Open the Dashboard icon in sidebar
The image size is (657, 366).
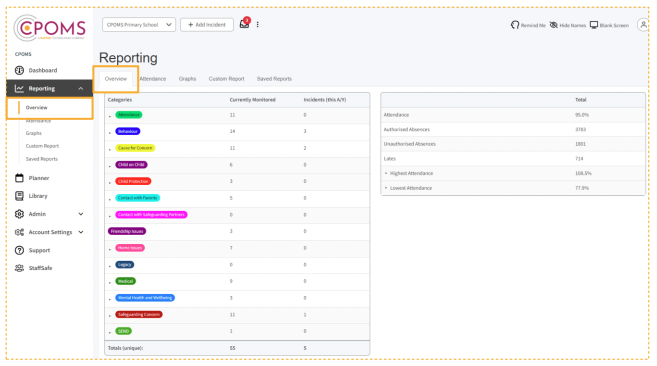[19, 70]
